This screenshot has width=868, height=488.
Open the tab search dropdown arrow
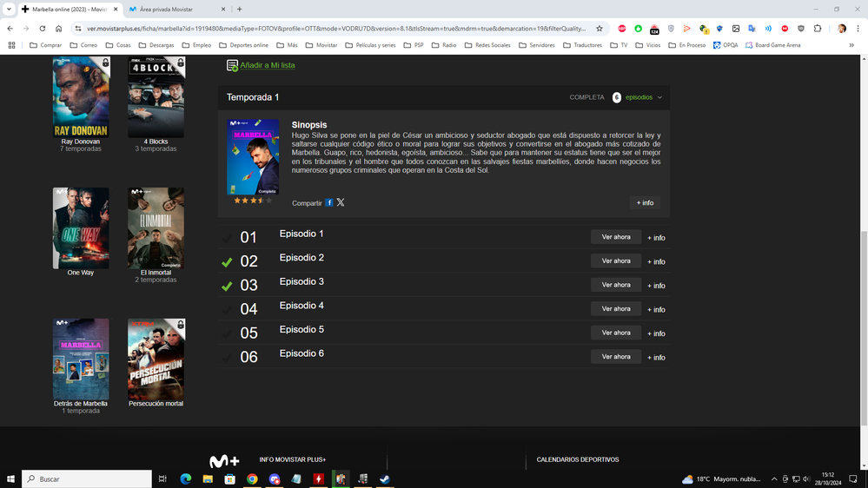9,9
